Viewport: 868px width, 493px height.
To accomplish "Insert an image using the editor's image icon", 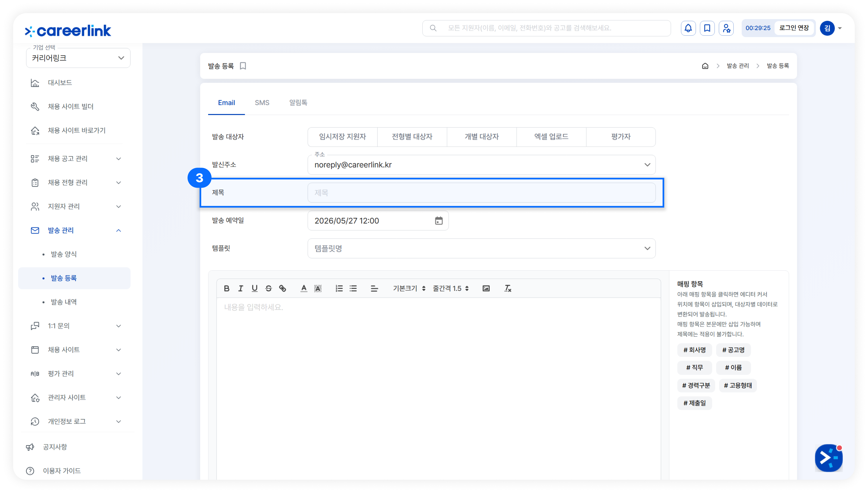I will (x=486, y=288).
